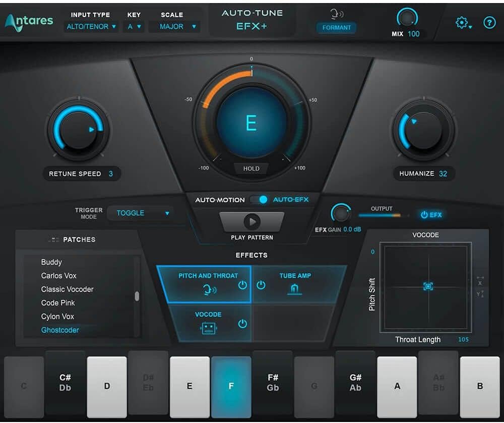Disable the Pitch and Throat effect power
504x423 pixels.
pos(242,285)
